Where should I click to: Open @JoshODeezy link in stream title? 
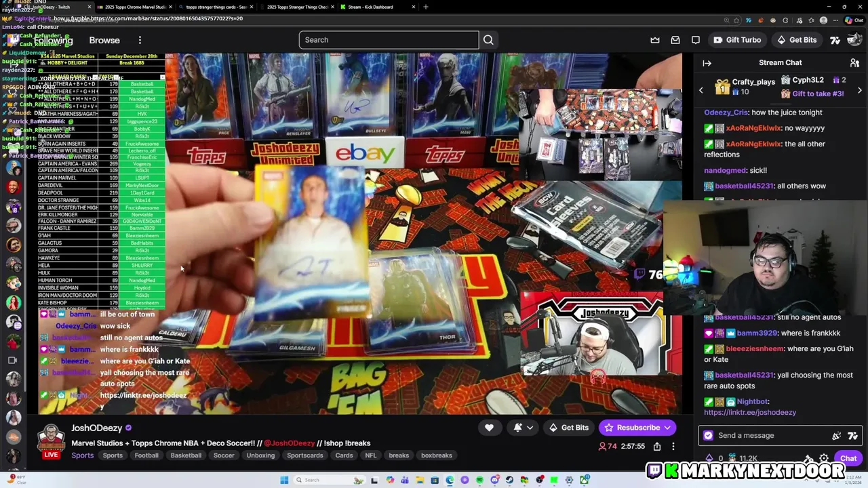click(x=290, y=443)
